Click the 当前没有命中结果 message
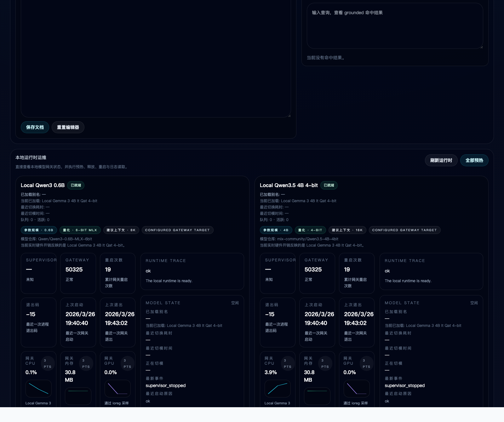 coord(326,58)
